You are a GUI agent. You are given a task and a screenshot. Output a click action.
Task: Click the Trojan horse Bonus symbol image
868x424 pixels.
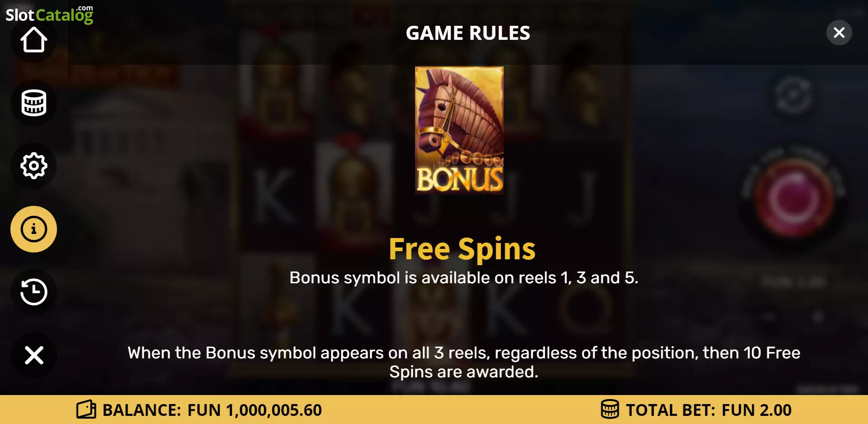pyautogui.click(x=459, y=130)
